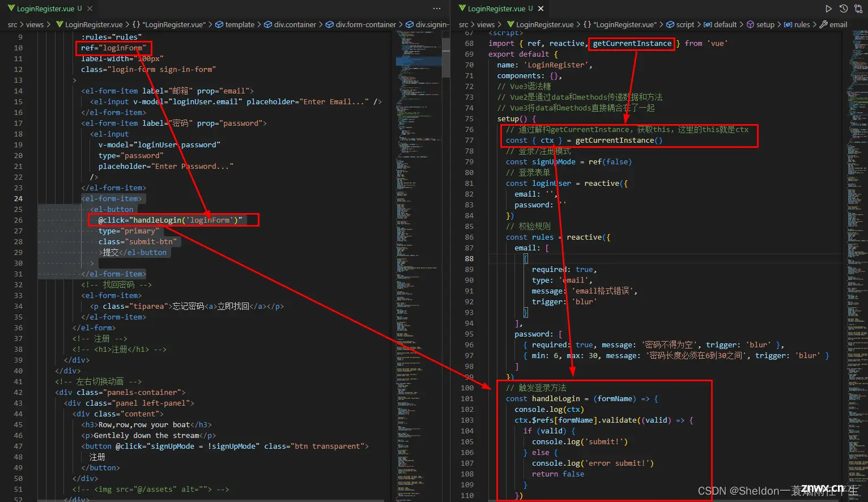The width and height of the screenshot is (868, 502).
Task: Click placeholder="Enter Password..." line
Action: 166,167
